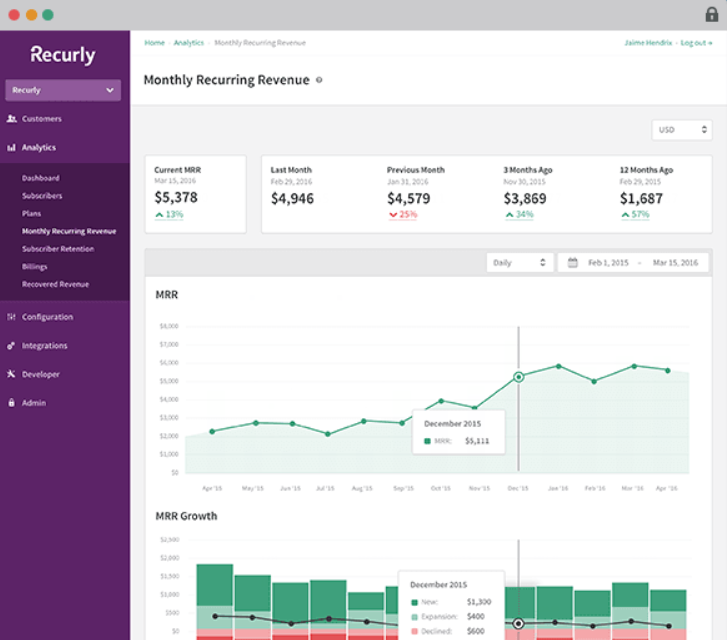Select Recovered Revenue from the sidebar

[55, 284]
